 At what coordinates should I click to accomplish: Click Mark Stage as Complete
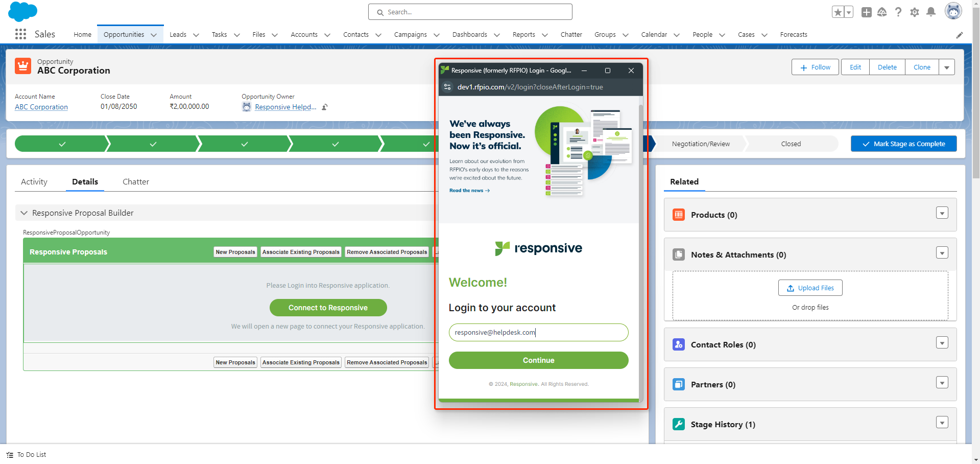click(903, 144)
